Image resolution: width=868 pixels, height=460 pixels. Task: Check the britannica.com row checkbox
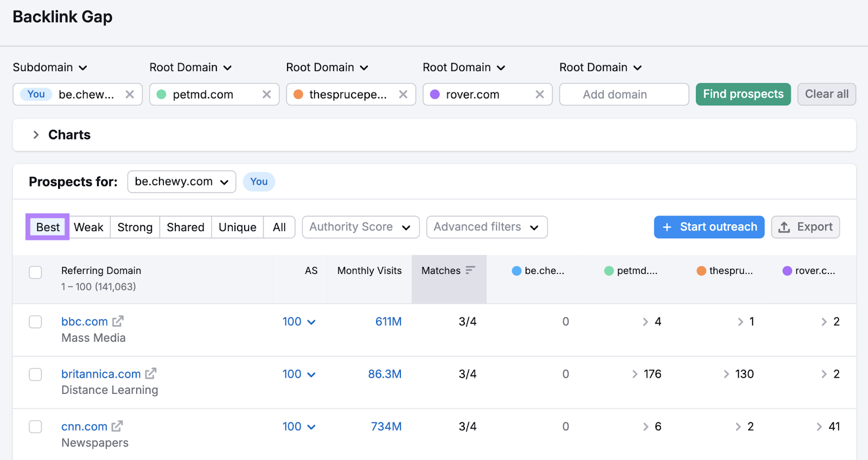pos(35,374)
